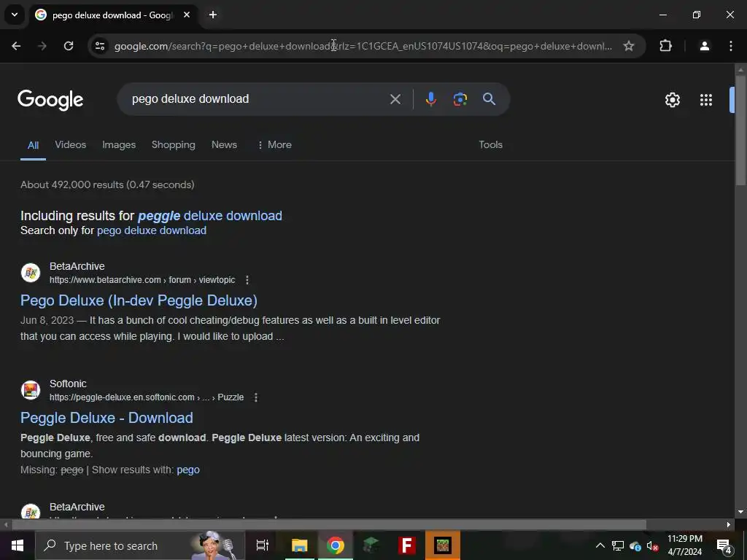The width and height of the screenshot is (747, 560).
Task: Focus the Google search input field
Action: tap(258, 99)
